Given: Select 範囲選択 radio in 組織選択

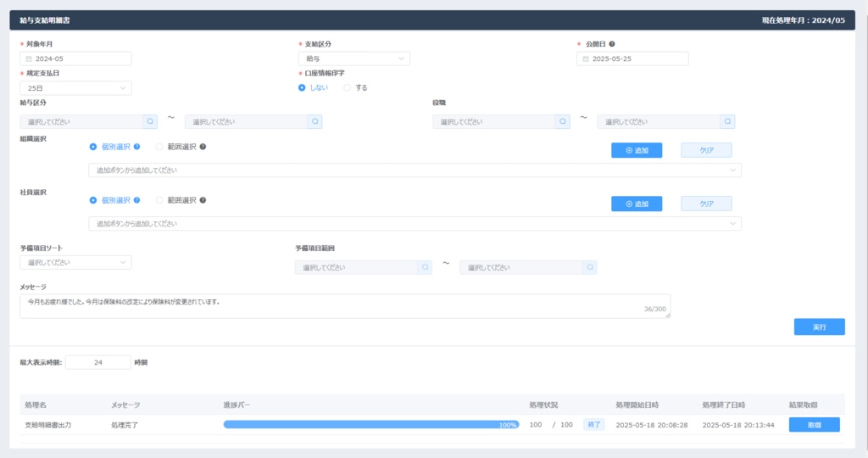Looking at the screenshot, I should (x=159, y=147).
